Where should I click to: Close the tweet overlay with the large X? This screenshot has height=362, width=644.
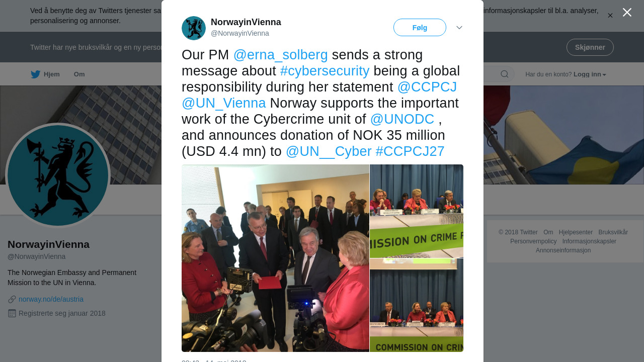[x=627, y=12]
